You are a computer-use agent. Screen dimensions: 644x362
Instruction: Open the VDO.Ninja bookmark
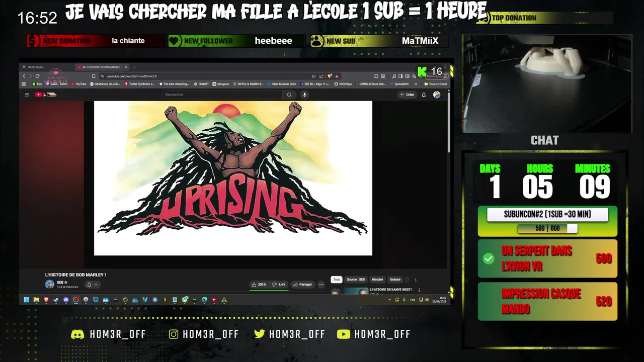(x=343, y=84)
